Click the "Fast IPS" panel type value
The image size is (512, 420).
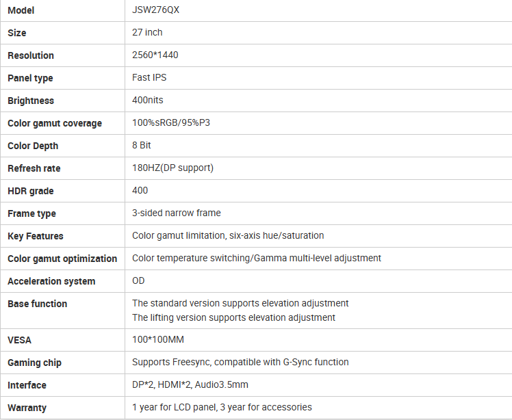149,78
